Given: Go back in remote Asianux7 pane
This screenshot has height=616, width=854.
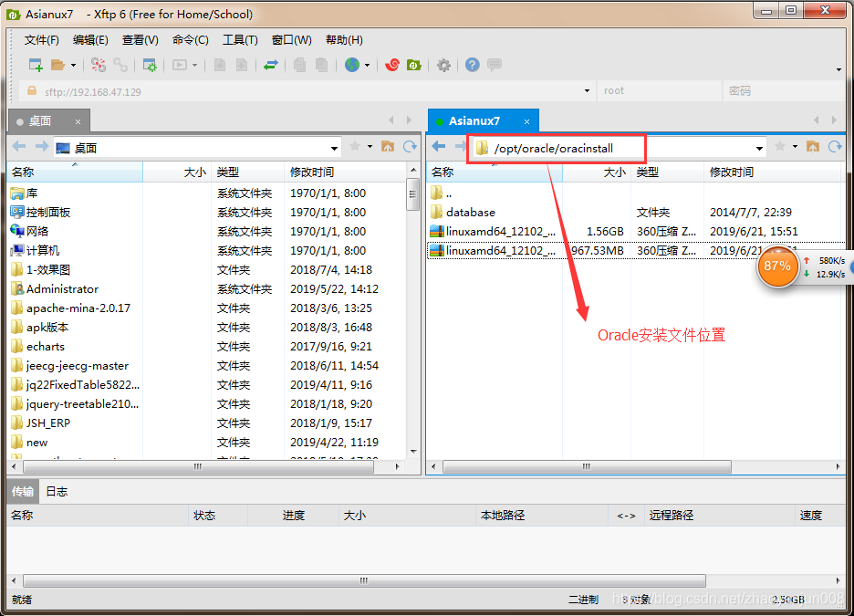Looking at the screenshot, I should point(439,146).
